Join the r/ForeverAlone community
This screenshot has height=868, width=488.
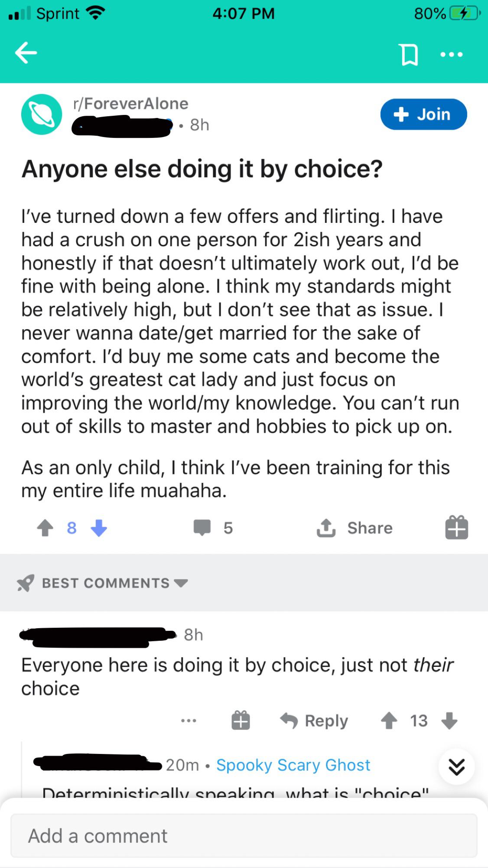[423, 114]
